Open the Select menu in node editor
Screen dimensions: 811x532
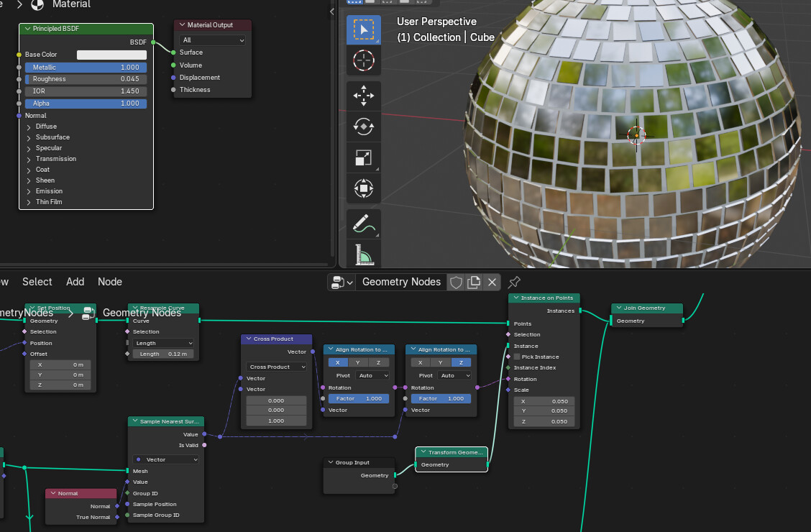(x=37, y=282)
